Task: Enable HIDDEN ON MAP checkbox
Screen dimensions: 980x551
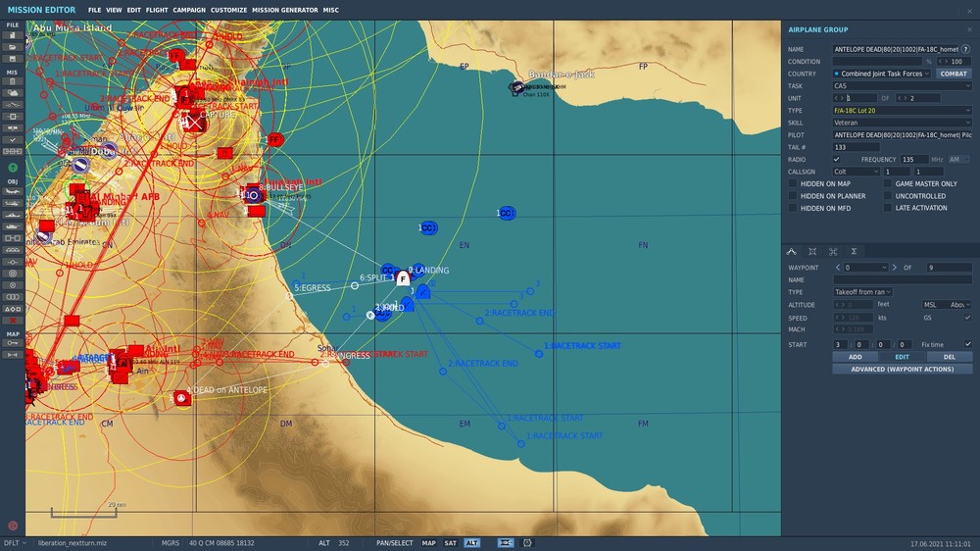Action: coord(793,184)
